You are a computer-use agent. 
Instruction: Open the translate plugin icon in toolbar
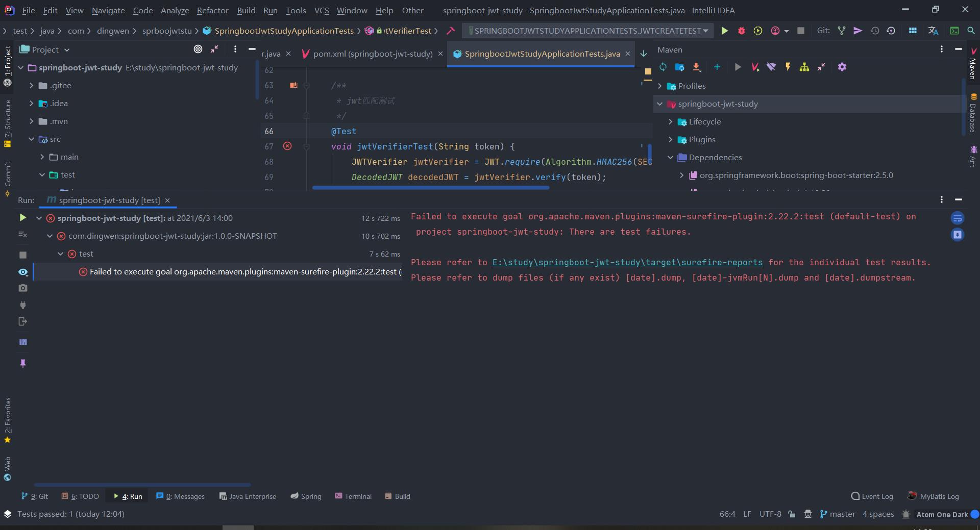934,31
